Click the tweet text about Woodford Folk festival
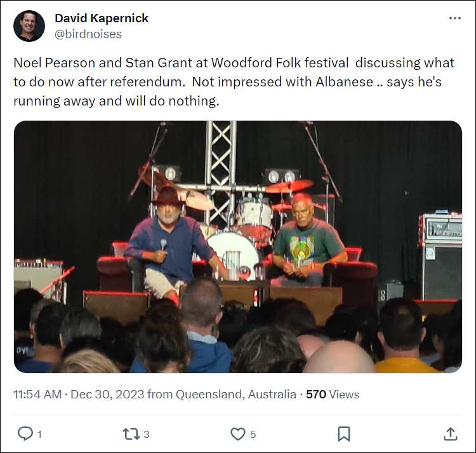476x453 pixels. (x=234, y=82)
